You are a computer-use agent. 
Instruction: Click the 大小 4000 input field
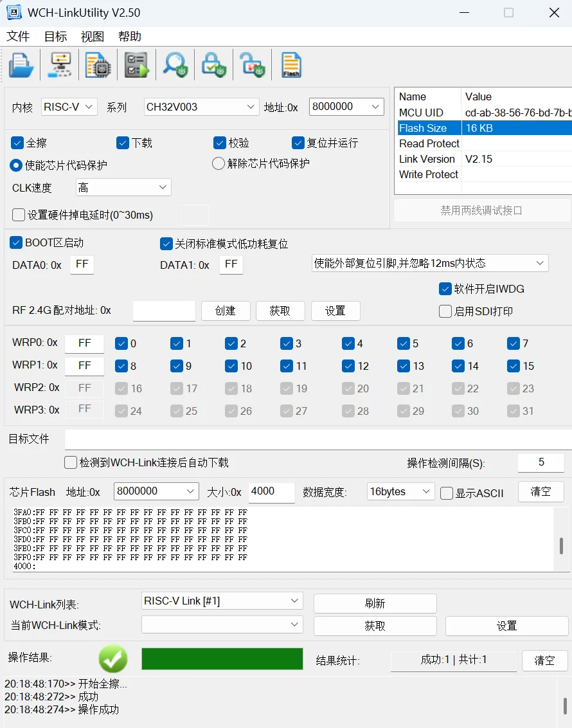tap(271, 492)
